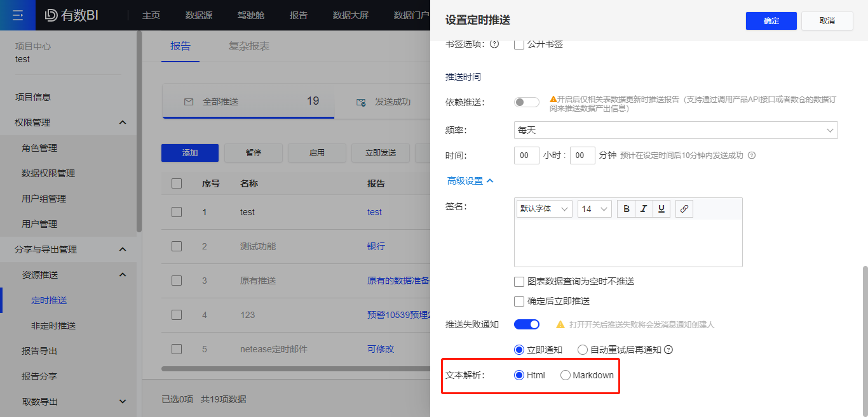Apply bold formatting in signature editor
This screenshot has height=417, width=868.
627,209
